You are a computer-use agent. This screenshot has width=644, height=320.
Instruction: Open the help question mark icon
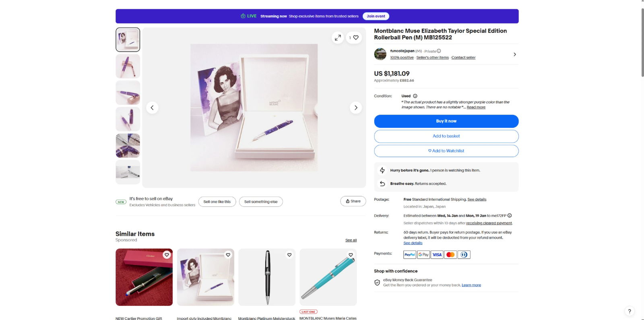point(630,311)
